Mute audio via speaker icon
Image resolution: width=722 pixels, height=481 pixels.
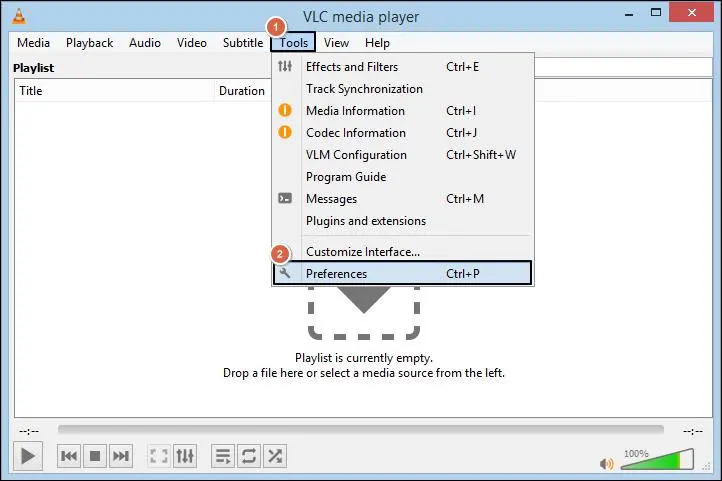(x=606, y=464)
